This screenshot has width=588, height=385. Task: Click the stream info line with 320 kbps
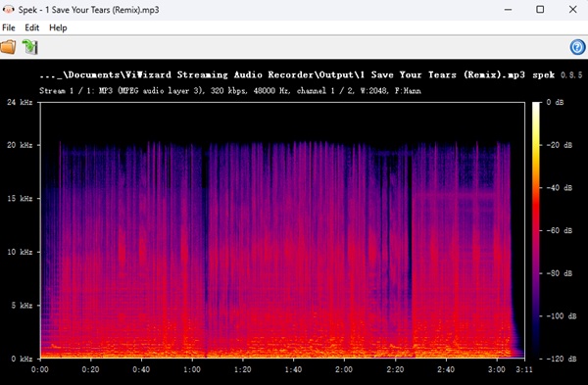[230, 91]
